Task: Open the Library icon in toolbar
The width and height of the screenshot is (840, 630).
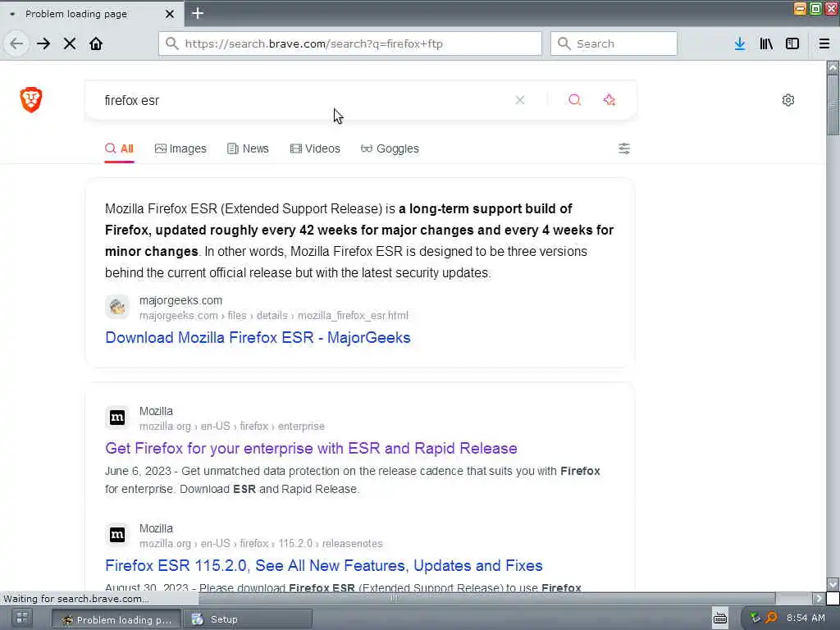Action: pyautogui.click(x=766, y=43)
